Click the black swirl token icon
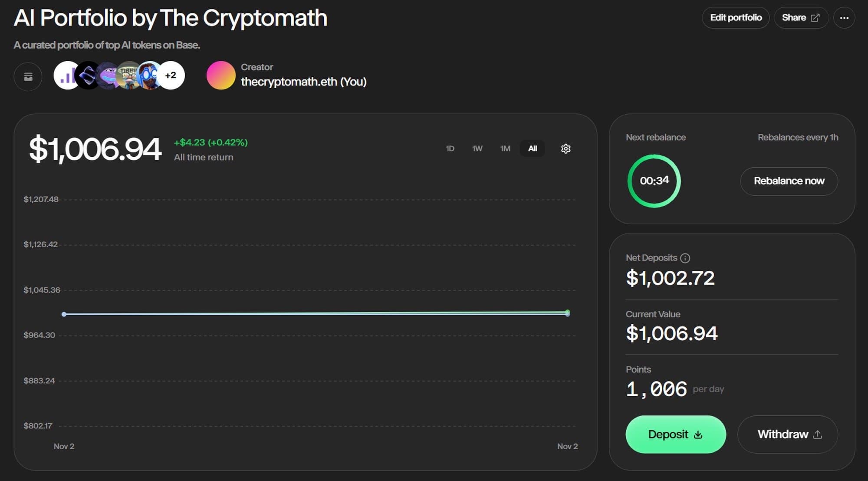This screenshot has width=868, height=481. click(87, 76)
